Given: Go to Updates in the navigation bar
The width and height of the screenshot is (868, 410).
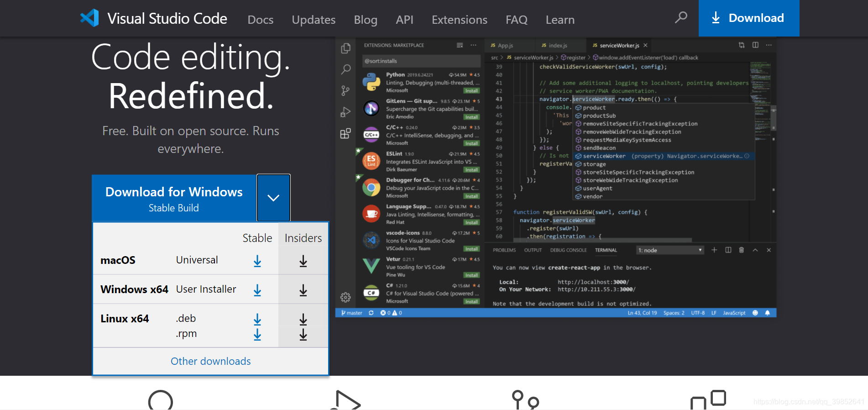Looking at the screenshot, I should (314, 20).
